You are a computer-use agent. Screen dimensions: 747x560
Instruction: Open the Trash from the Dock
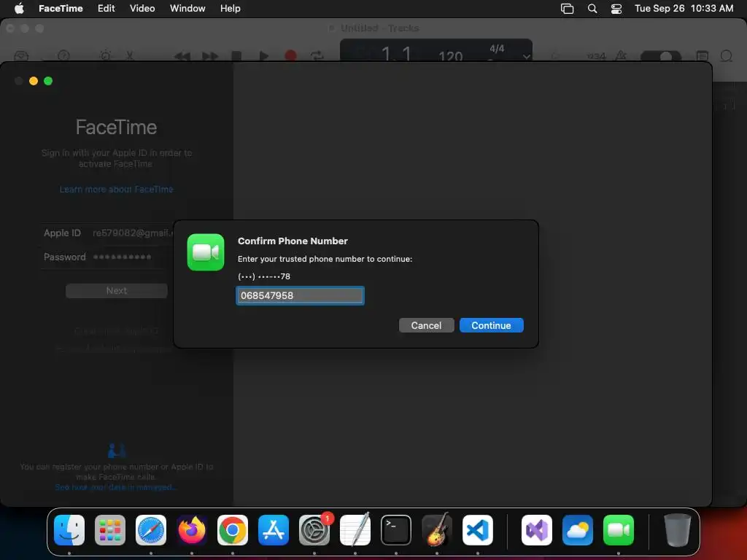[x=677, y=530]
